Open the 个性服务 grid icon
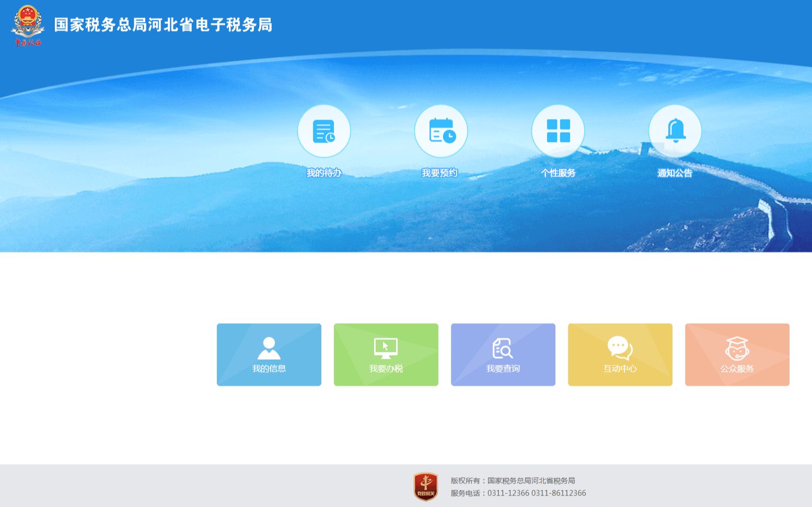812x507 pixels. pyautogui.click(x=558, y=131)
